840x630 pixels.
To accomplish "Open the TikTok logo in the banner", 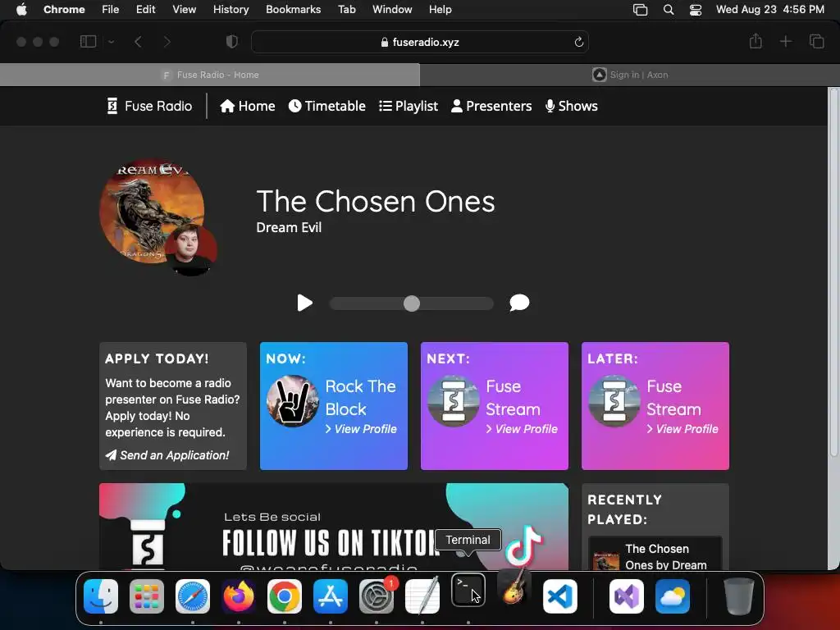I will pyautogui.click(x=524, y=546).
